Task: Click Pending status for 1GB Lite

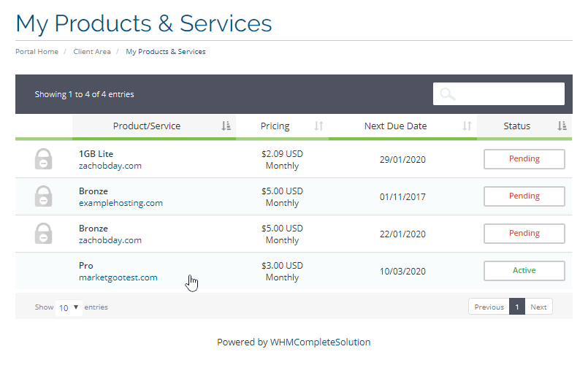Action: (x=524, y=159)
